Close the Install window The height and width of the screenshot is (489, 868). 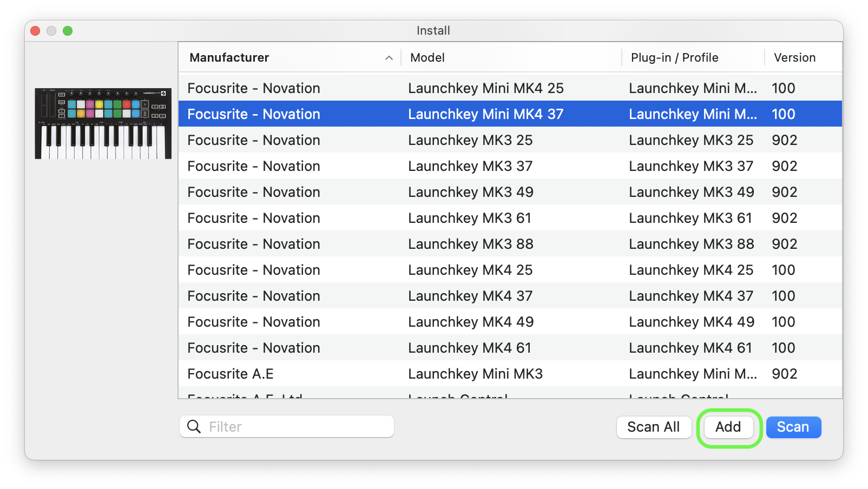(x=35, y=31)
